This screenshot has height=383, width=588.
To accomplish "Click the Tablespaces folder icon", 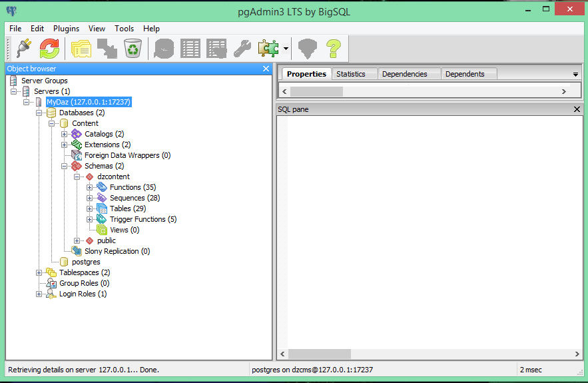I will coord(51,272).
